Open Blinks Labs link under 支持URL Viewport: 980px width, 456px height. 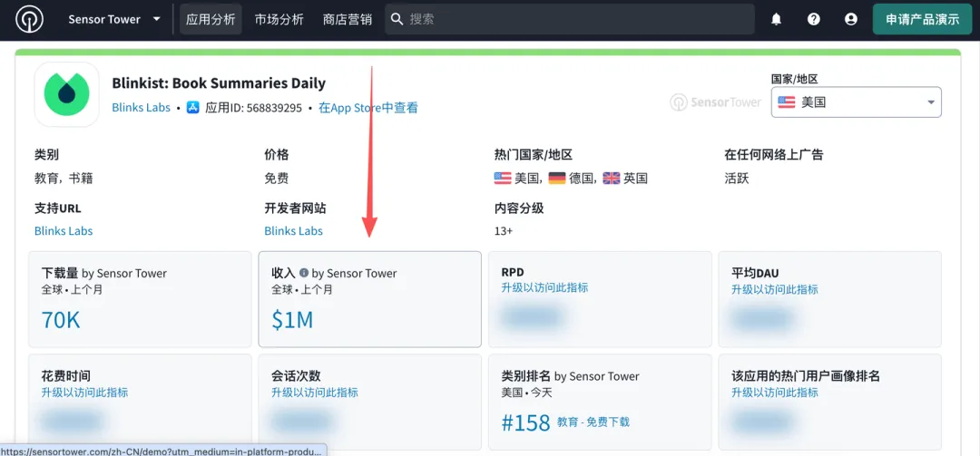pyautogui.click(x=64, y=230)
